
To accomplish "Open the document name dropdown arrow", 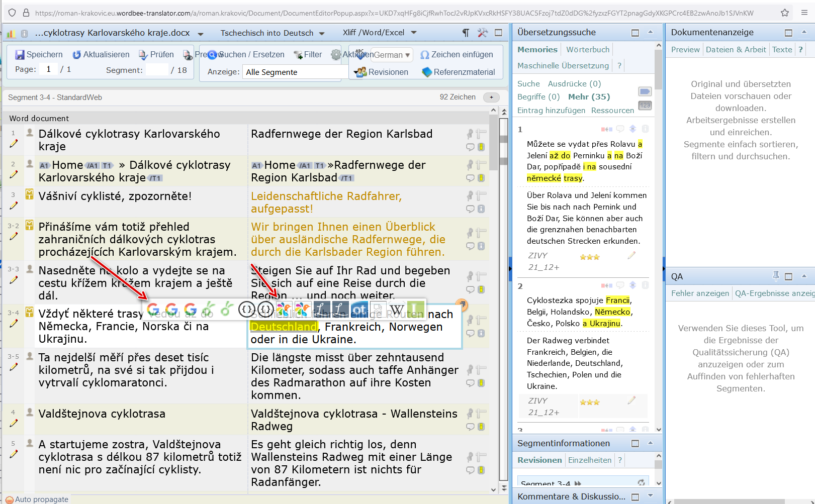I will pos(201,34).
